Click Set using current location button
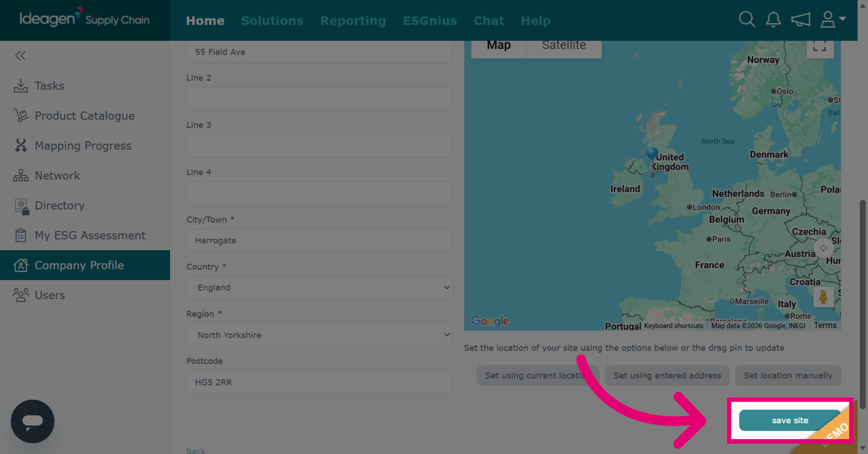The image size is (868, 454). (538, 375)
